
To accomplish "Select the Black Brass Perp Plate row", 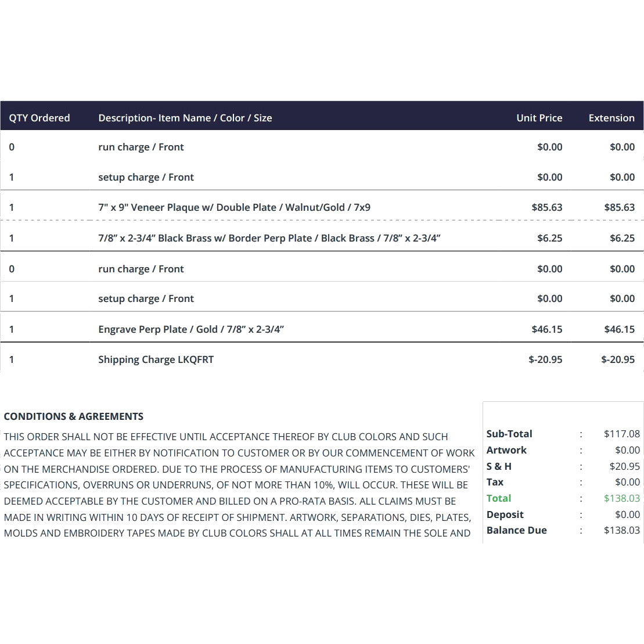I will pos(322,238).
